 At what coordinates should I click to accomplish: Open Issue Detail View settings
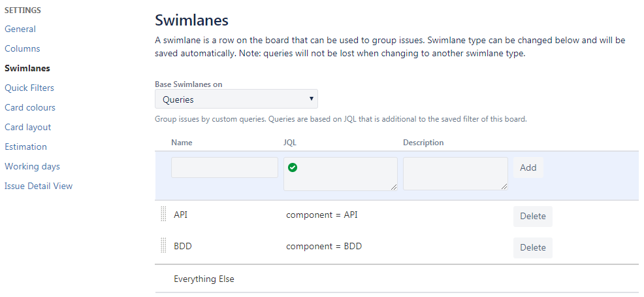(x=39, y=186)
